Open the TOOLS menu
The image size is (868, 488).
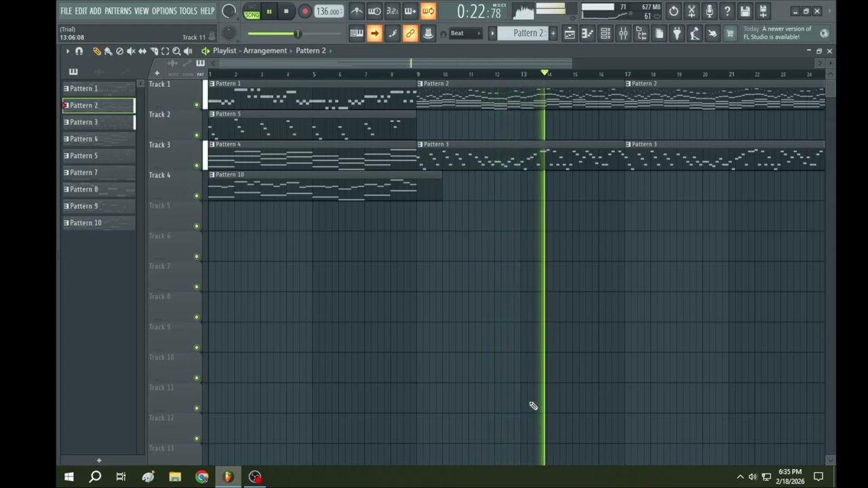[x=188, y=11]
